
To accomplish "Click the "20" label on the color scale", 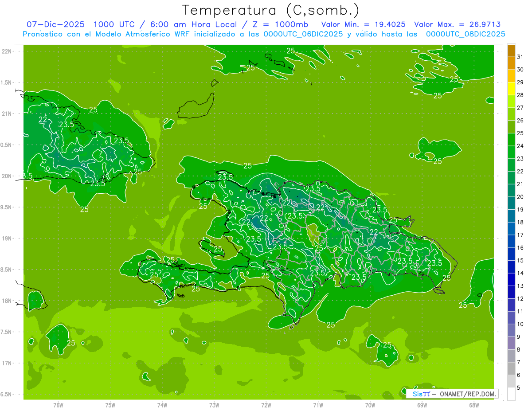I will click(x=520, y=197).
